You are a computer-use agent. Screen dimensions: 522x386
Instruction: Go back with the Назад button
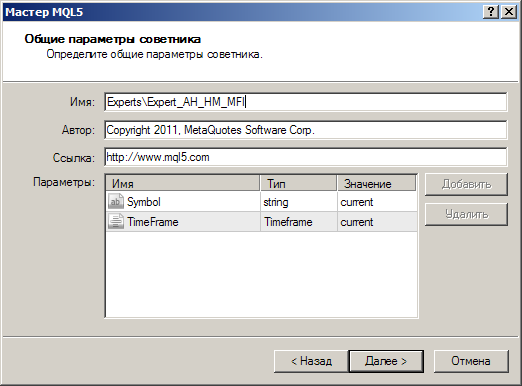click(x=311, y=361)
